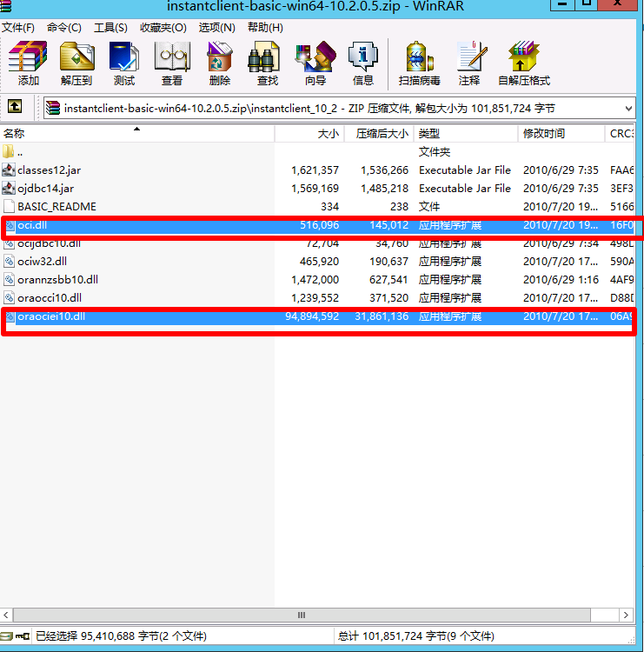Sort by 名称 column header

(137, 134)
